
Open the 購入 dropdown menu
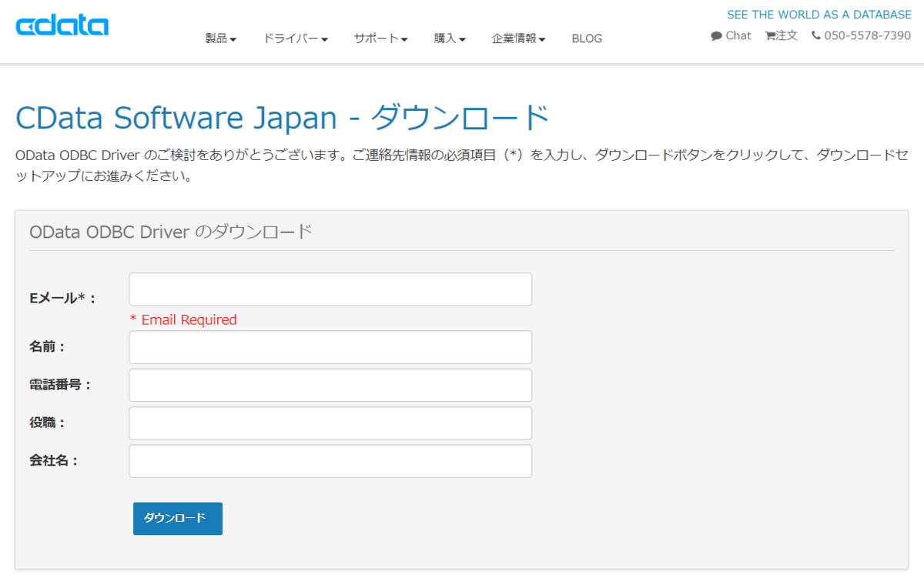450,38
